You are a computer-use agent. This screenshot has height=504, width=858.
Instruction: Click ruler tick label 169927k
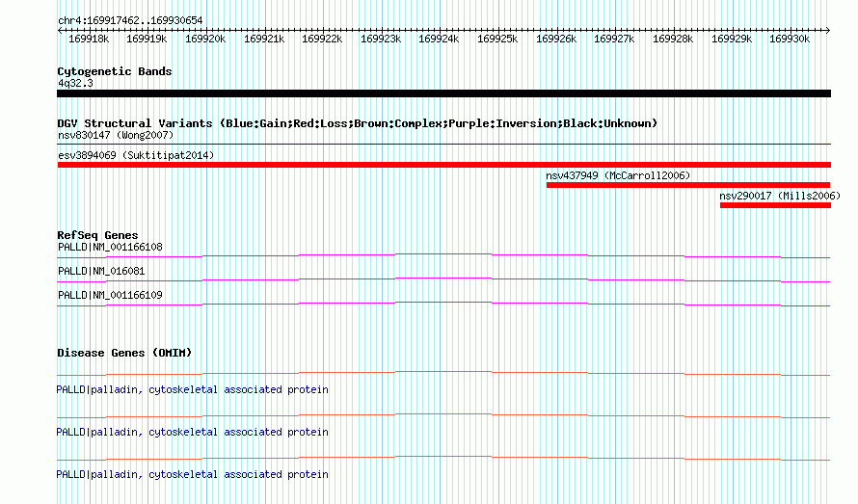(x=614, y=39)
